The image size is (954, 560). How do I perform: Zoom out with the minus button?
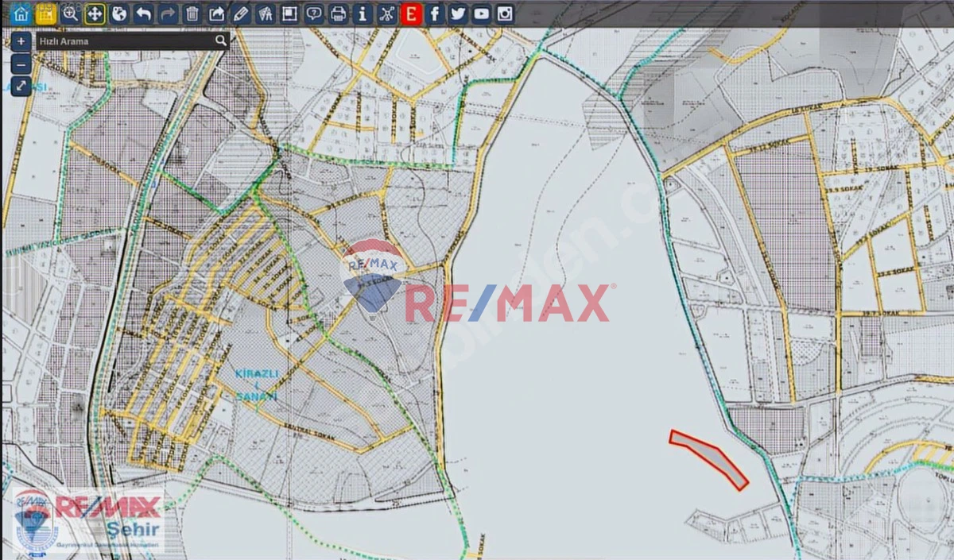click(21, 64)
